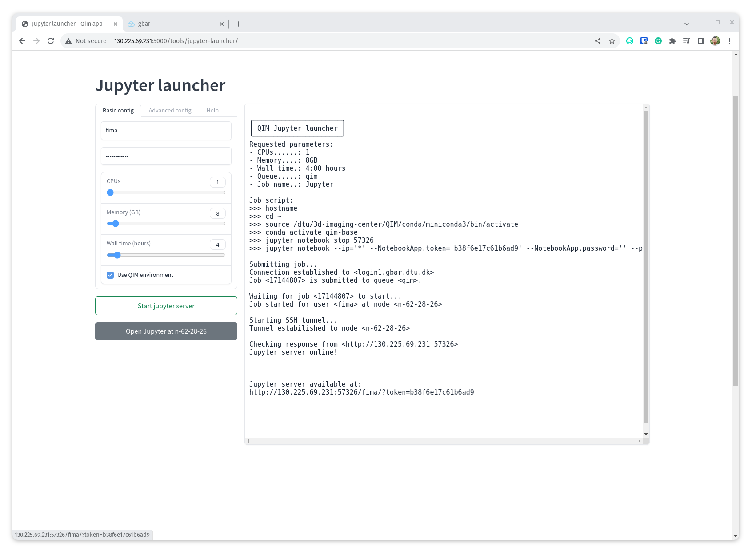Close the gbar tab
Screen dimensions: 756x559
point(222,24)
